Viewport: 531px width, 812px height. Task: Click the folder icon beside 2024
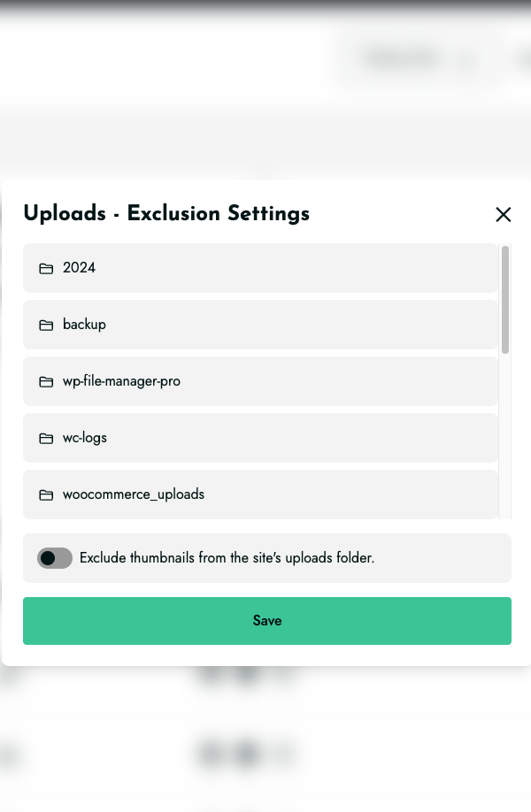point(46,268)
